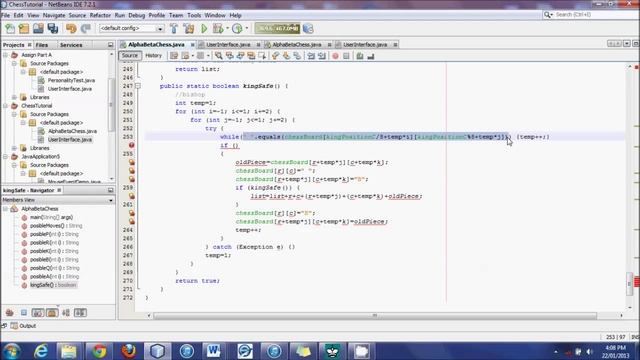This screenshot has height=360, width=640.
Task: Open the Debug menu
Action: coord(136,15)
